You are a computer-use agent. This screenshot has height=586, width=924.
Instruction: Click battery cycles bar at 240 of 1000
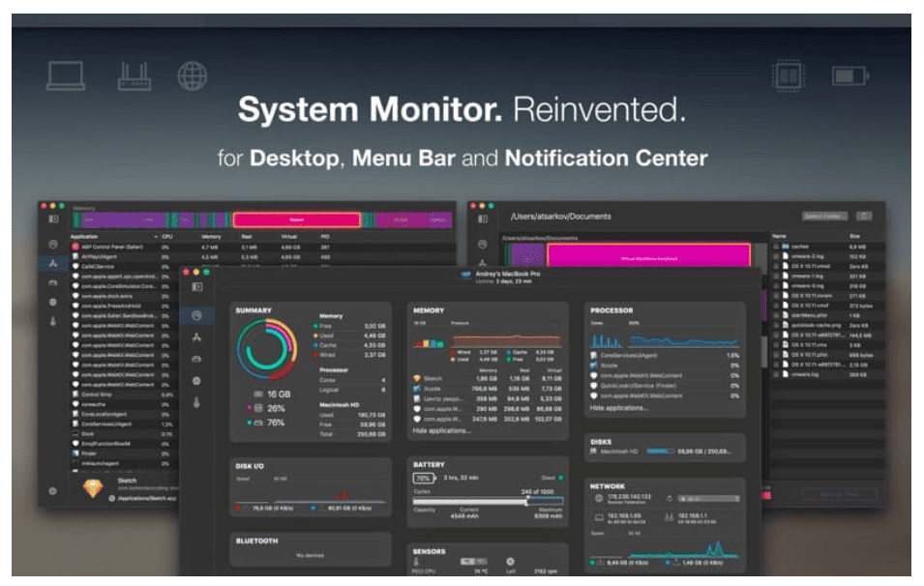[x=488, y=502]
